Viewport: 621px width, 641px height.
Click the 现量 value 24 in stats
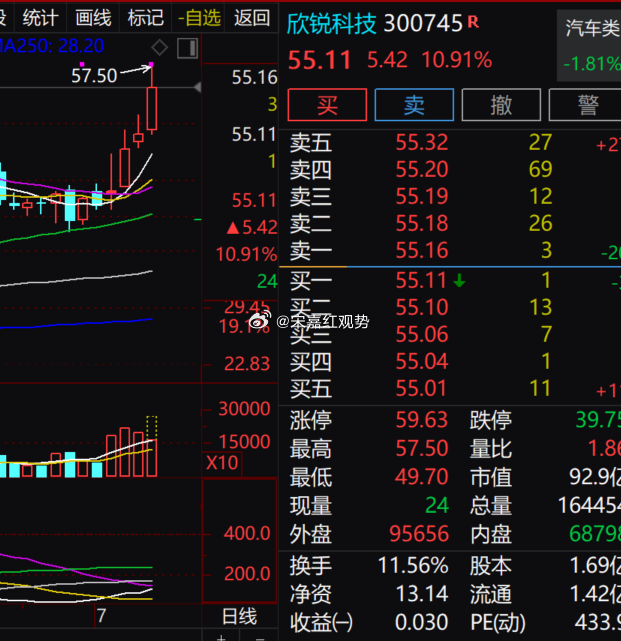click(437, 505)
